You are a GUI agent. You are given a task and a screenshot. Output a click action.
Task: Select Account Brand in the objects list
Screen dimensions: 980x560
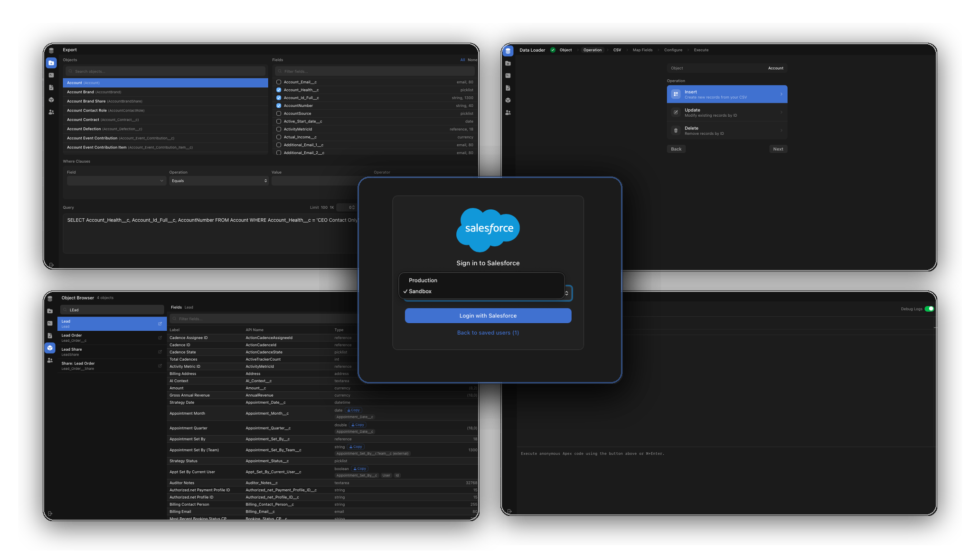pos(165,92)
